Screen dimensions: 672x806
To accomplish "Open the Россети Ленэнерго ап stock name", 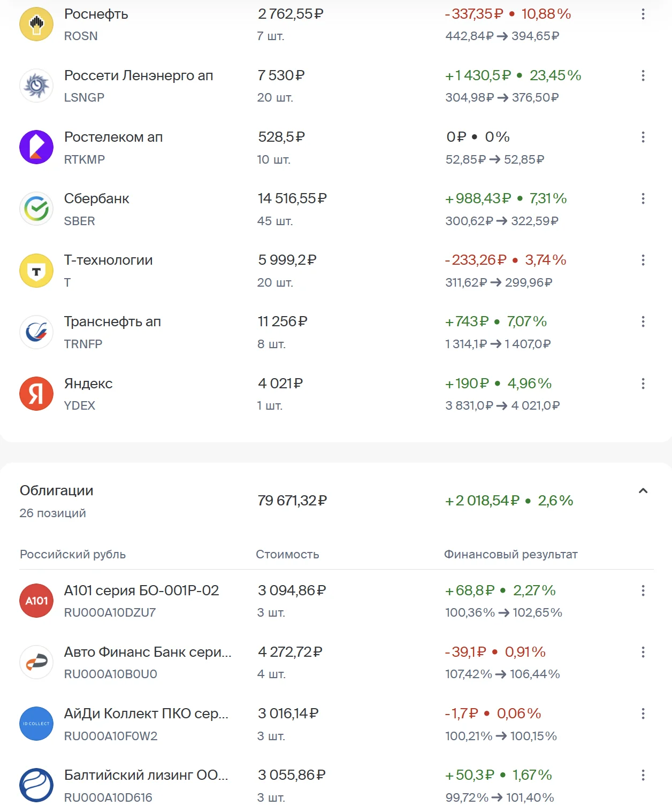I will click(139, 75).
